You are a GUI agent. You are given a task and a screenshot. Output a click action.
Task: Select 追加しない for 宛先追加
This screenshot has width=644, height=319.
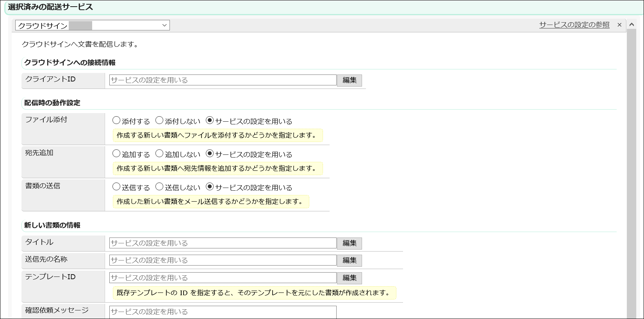[159, 154]
